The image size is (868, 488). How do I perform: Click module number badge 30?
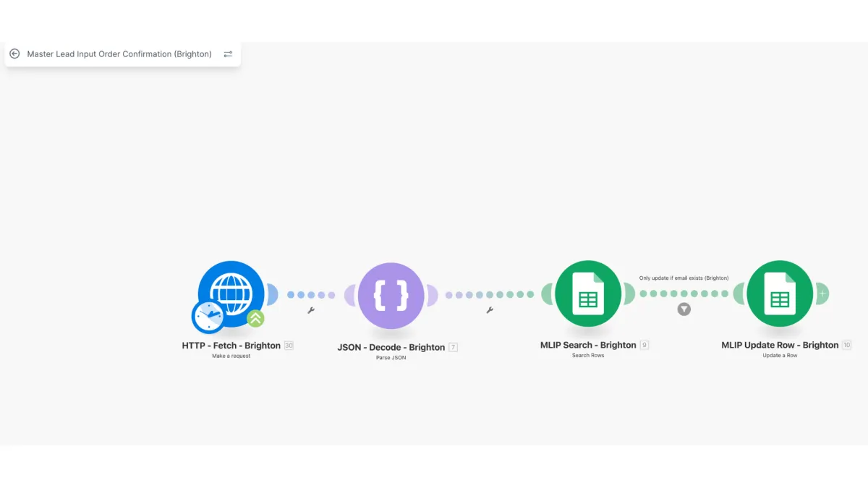[x=289, y=346]
